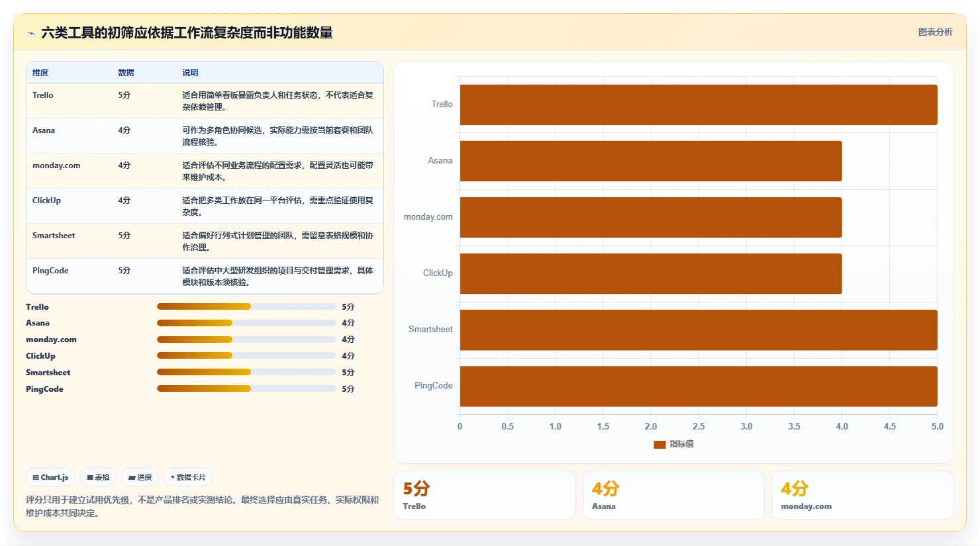Click the 图表分析 label in header
The height and width of the screenshot is (546, 980).
(x=935, y=32)
